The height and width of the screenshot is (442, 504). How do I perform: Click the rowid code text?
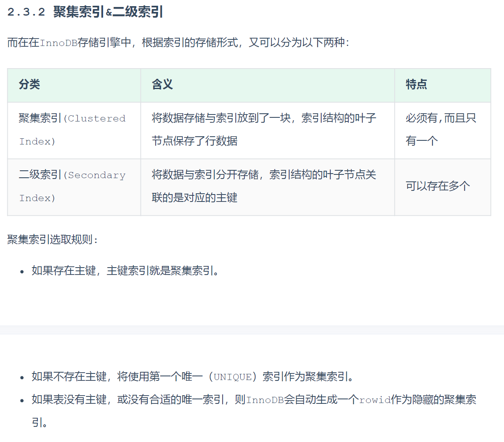tap(375, 400)
